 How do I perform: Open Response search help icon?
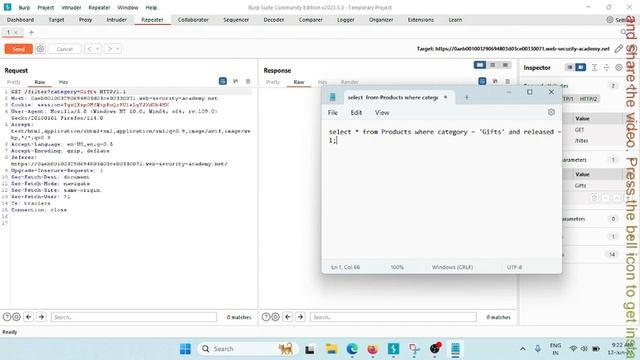pyautogui.click(x=266, y=317)
